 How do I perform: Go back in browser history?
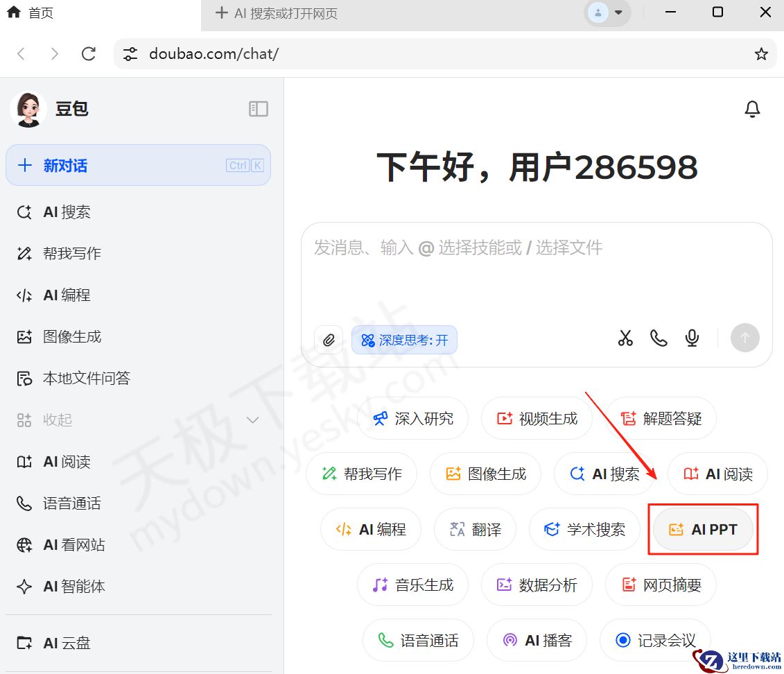21,53
